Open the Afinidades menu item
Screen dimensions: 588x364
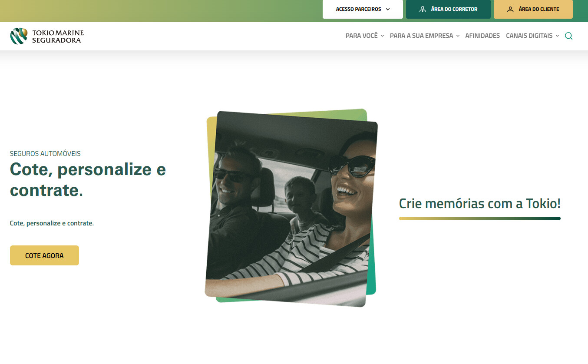tap(482, 36)
